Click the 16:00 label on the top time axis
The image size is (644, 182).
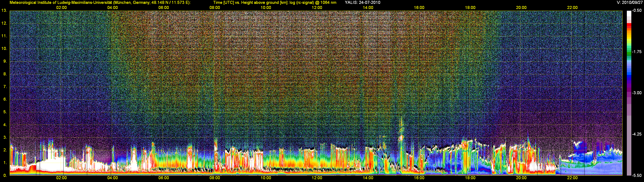point(419,7)
